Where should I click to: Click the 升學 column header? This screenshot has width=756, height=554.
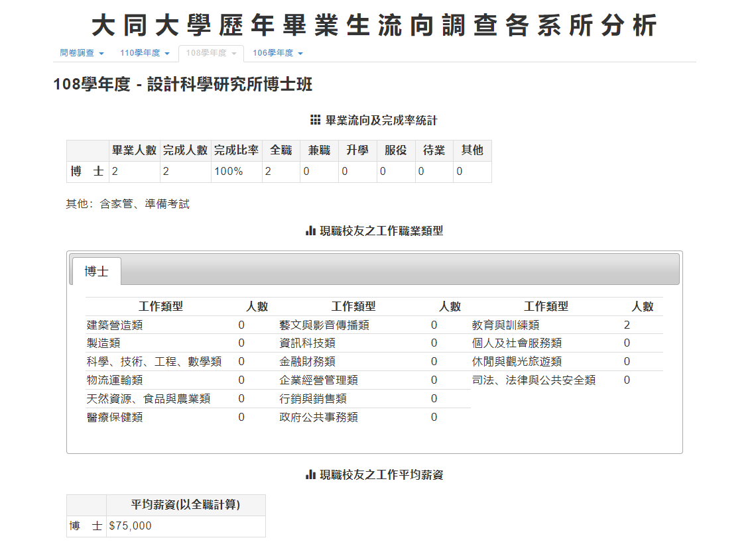pyautogui.click(x=357, y=150)
